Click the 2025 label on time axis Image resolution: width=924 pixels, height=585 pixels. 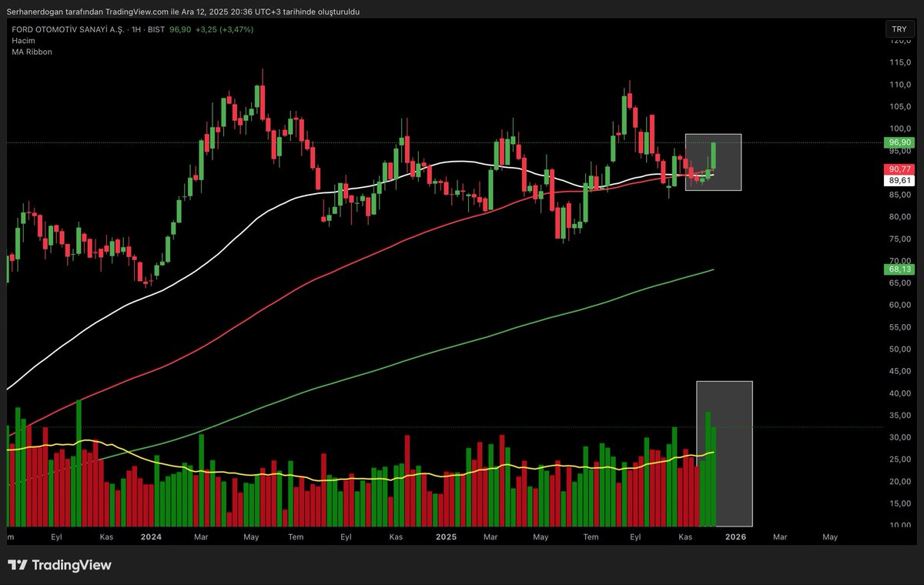coord(445,536)
